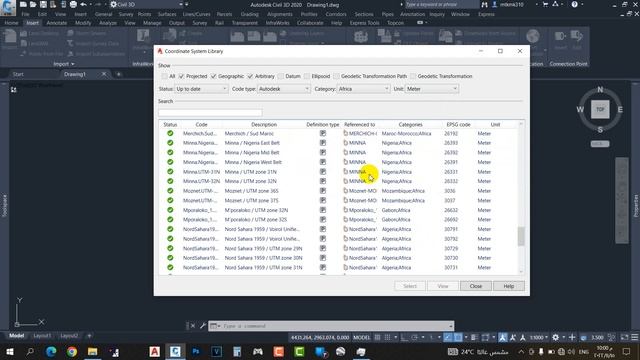The width and height of the screenshot is (640, 360).
Task: Click the status bar customization menu icon
Action: 635,337
